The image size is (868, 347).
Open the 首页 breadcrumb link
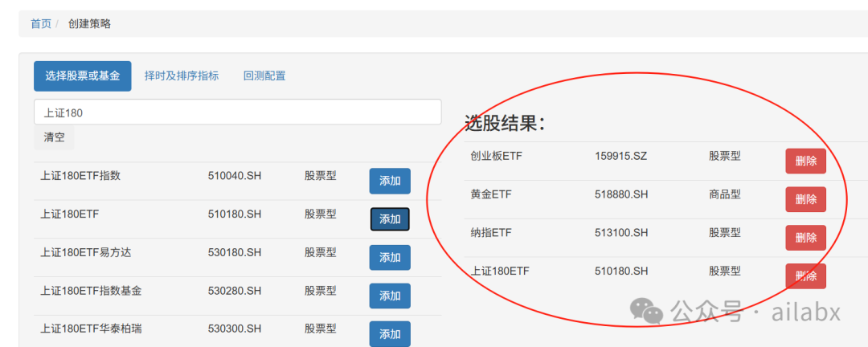coord(41,24)
